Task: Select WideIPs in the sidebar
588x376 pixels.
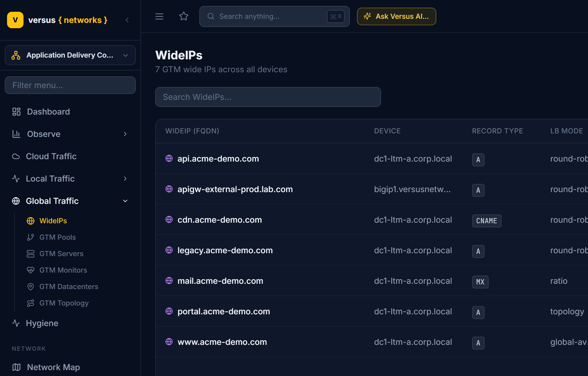Action: (x=53, y=221)
